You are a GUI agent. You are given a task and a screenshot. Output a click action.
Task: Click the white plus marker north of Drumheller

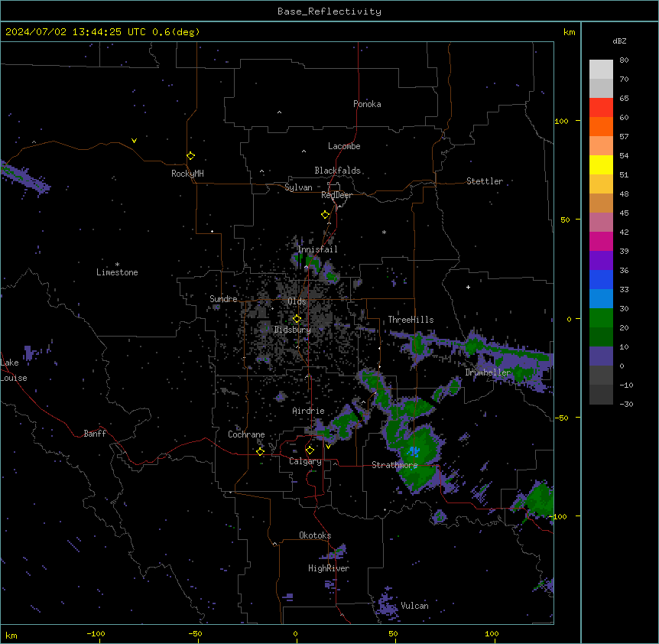point(468,287)
